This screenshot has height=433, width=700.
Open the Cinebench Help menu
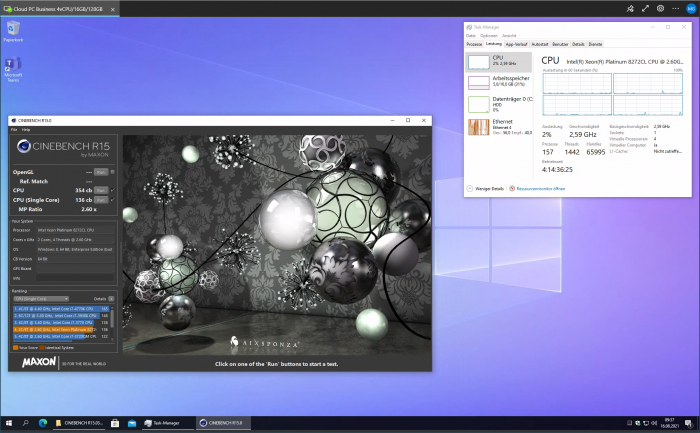coord(26,129)
